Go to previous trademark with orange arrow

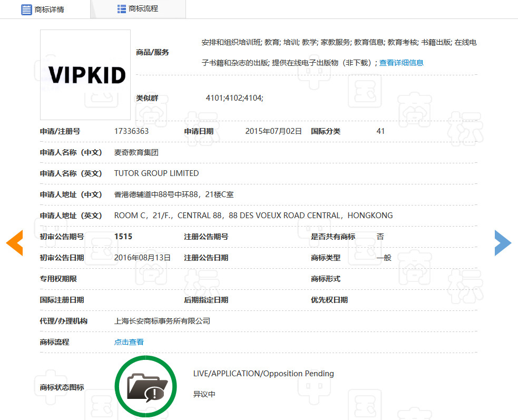15,243
